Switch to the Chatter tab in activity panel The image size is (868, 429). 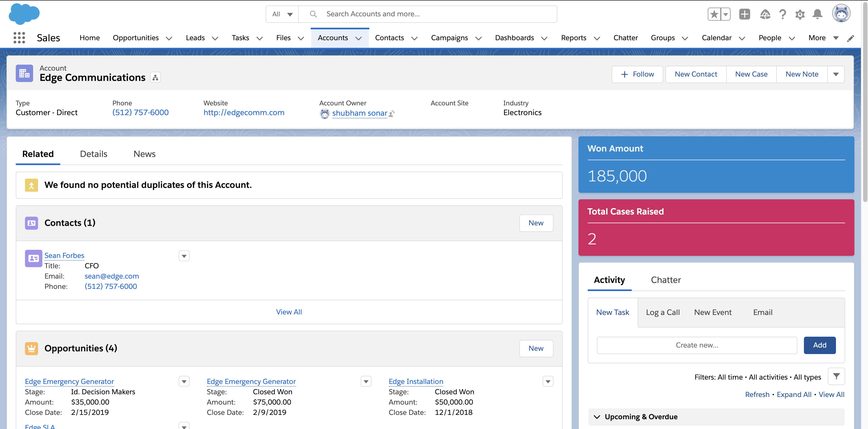666,280
